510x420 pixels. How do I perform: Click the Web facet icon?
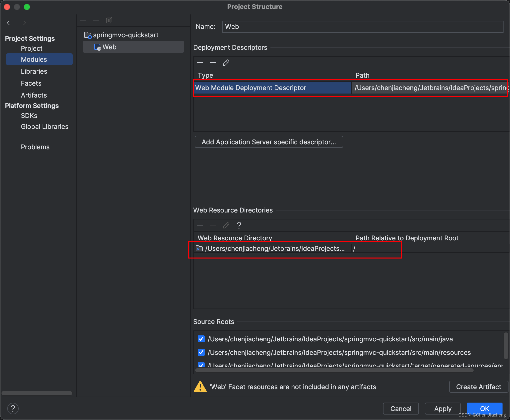pyautogui.click(x=97, y=47)
